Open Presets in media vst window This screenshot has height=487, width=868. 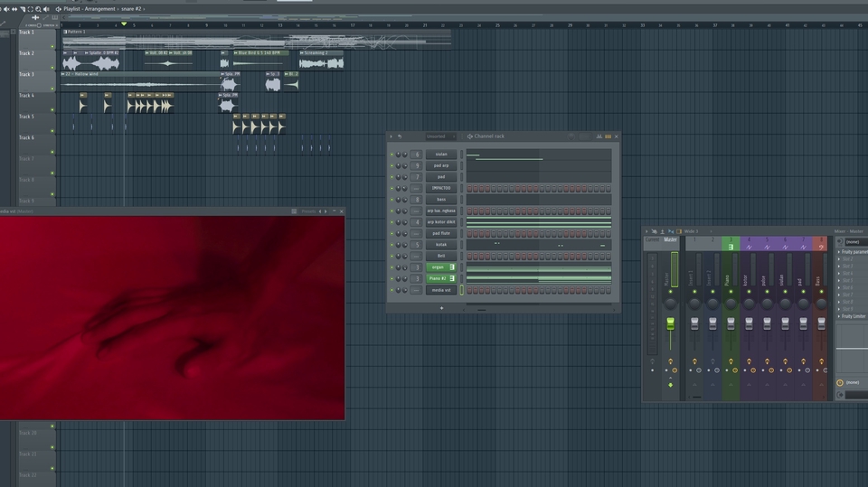[308, 211]
